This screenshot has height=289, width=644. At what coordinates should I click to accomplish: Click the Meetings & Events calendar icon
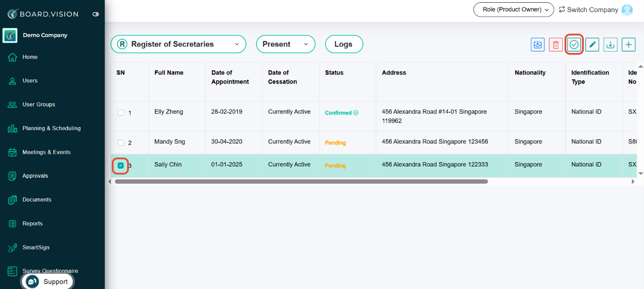(13, 153)
